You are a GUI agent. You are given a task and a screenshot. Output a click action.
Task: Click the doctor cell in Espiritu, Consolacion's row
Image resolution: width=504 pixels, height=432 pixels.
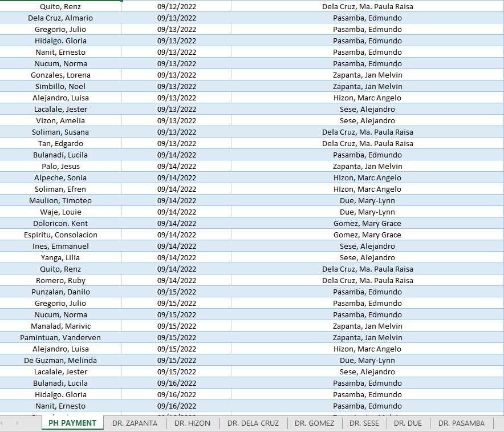367,235
